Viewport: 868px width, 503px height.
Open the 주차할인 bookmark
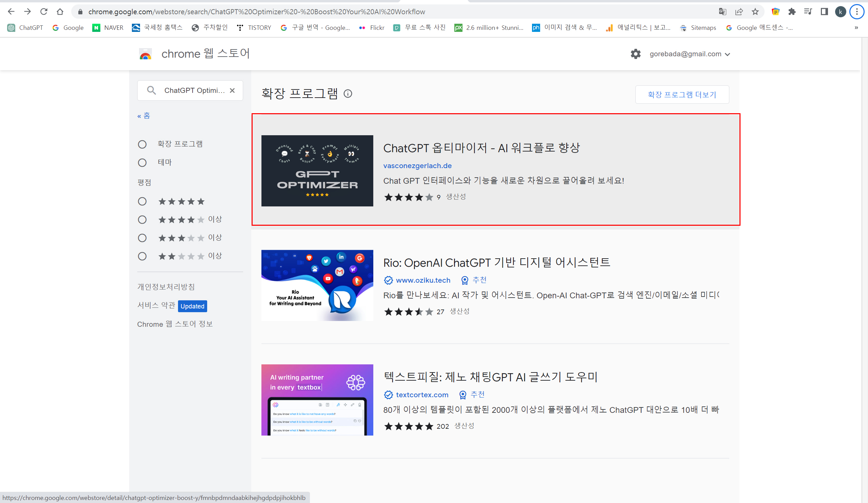[210, 27]
